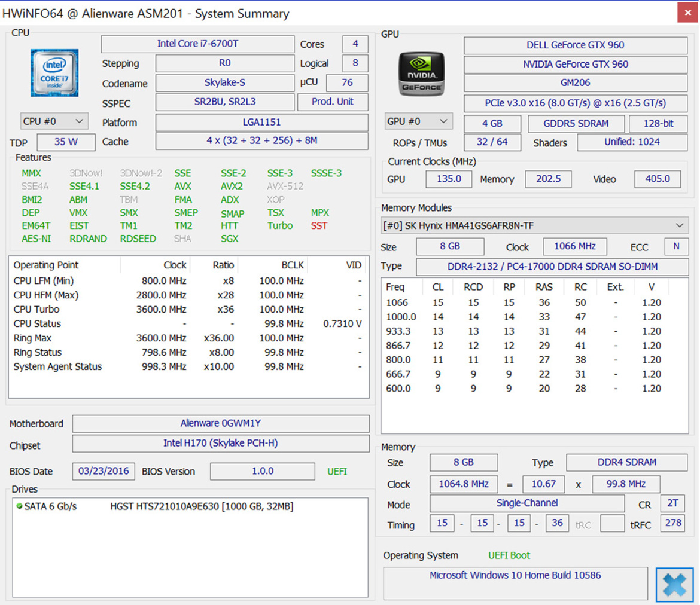Click the video clock 405.0 value
This screenshot has width=700, height=605.
coord(658,179)
